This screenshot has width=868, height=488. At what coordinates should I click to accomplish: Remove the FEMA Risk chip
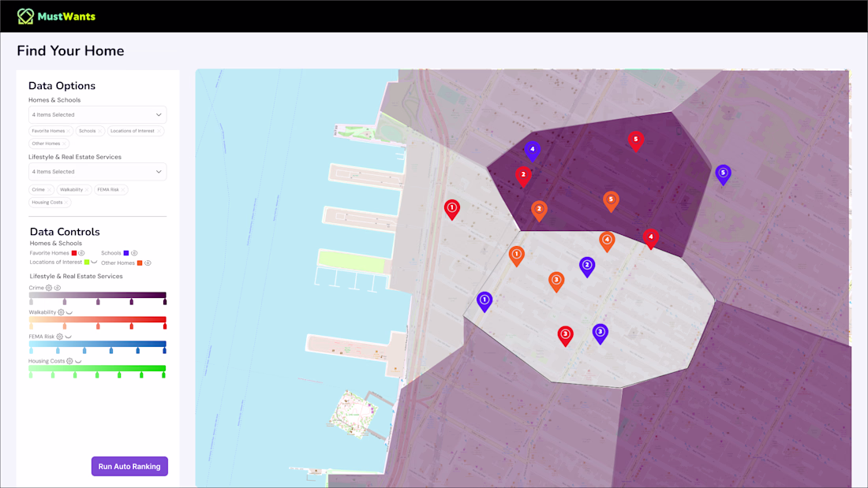123,190
